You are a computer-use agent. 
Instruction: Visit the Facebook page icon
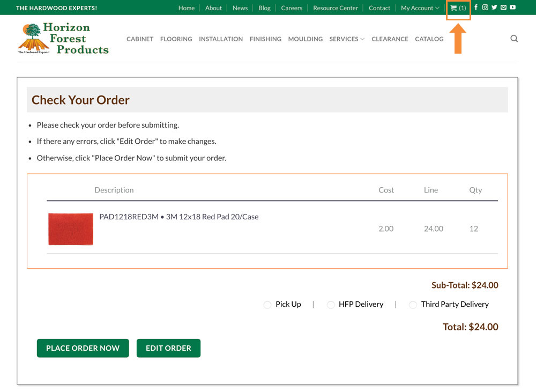point(476,7)
